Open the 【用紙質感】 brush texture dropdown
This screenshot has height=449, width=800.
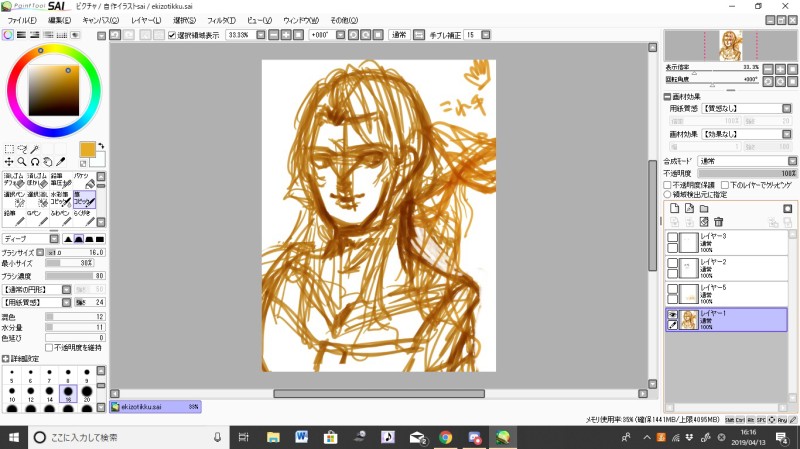tap(66, 303)
